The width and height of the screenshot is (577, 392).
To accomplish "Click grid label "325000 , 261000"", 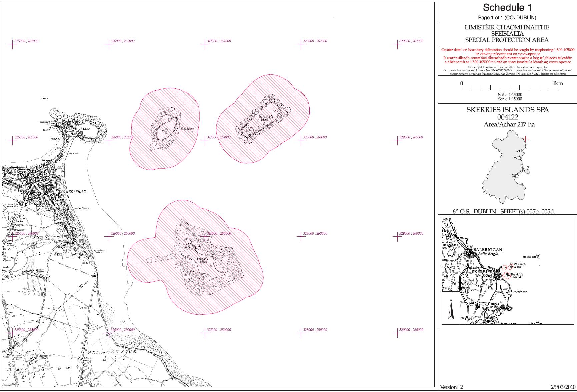I will pos(27,137).
